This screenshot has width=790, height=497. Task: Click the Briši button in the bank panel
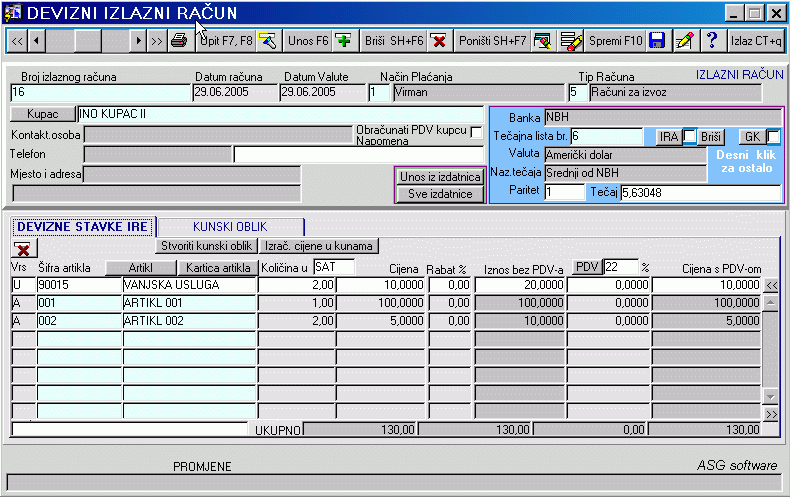(x=710, y=137)
